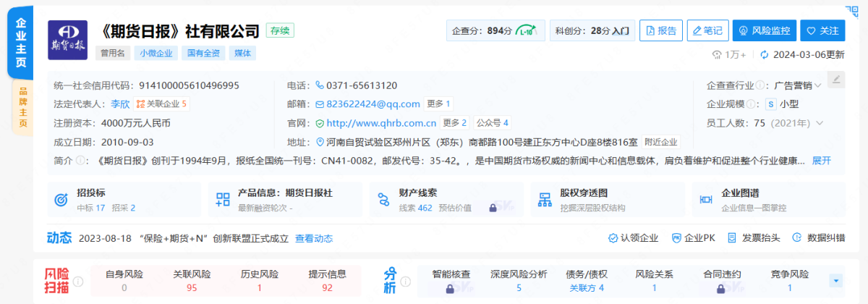Open the 报告 report button
The height and width of the screenshot is (304, 868).
pyautogui.click(x=661, y=30)
